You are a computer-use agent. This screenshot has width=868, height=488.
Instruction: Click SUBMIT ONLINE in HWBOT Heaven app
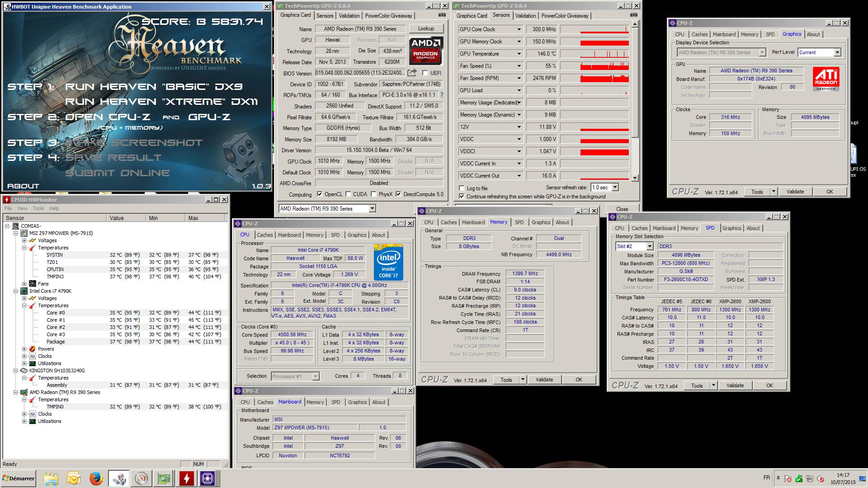click(118, 173)
